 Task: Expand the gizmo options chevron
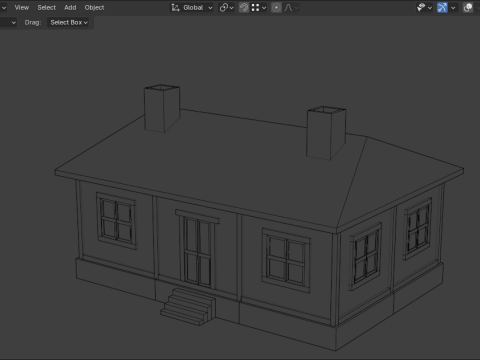point(453,7)
